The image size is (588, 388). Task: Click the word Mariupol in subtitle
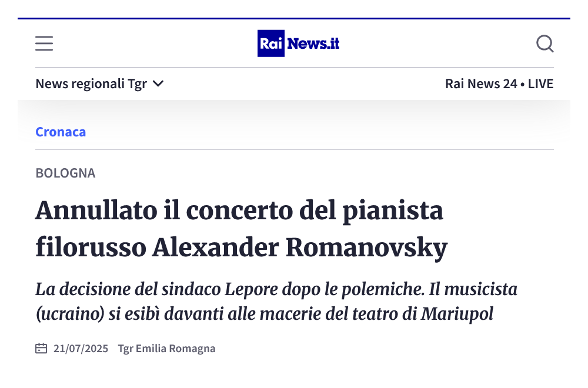point(457,314)
